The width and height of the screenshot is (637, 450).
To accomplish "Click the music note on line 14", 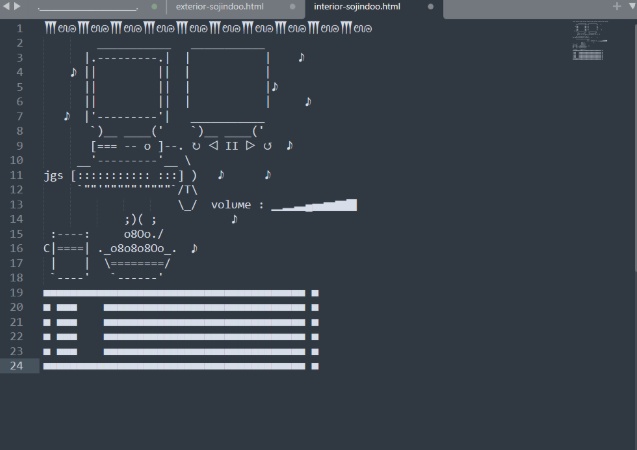I will pyautogui.click(x=233, y=219).
